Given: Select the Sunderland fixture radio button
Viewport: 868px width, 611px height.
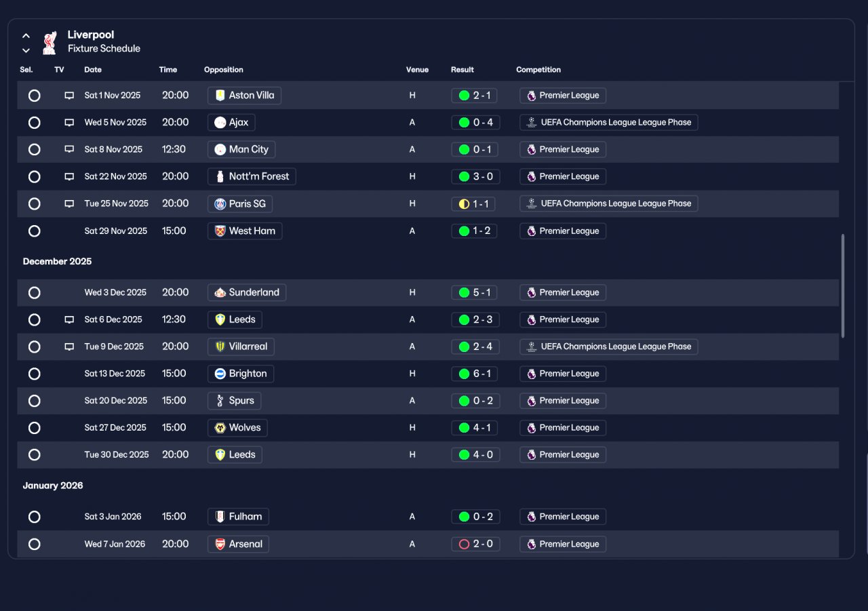Looking at the screenshot, I should pos(35,293).
